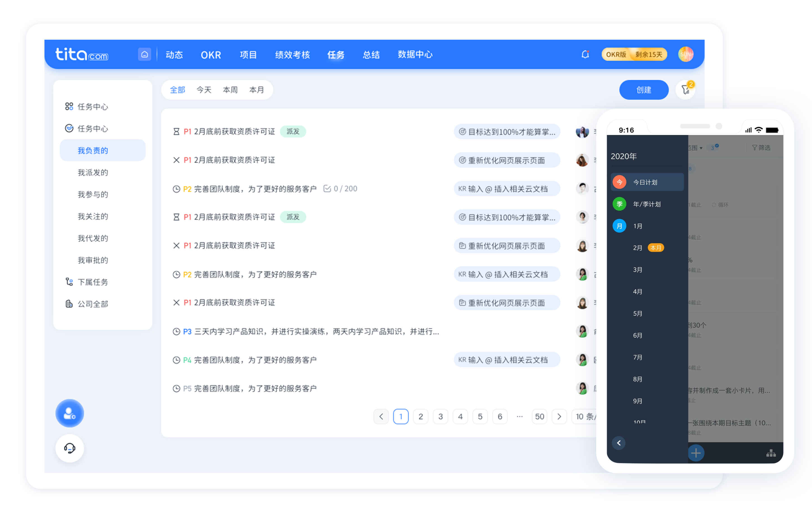Image resolution: width=812 pixels, height=519 pixels.
Task: Click avatar of the first task row
Action: tap(582, 131)
